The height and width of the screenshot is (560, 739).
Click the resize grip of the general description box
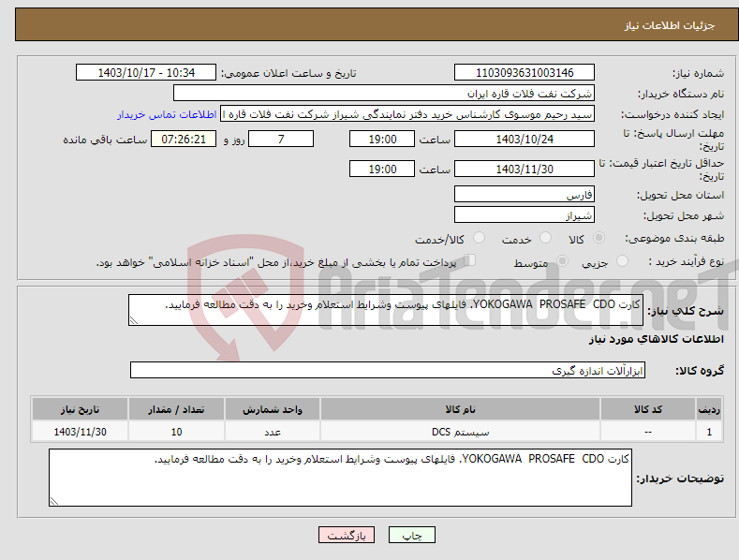(134, 320)
